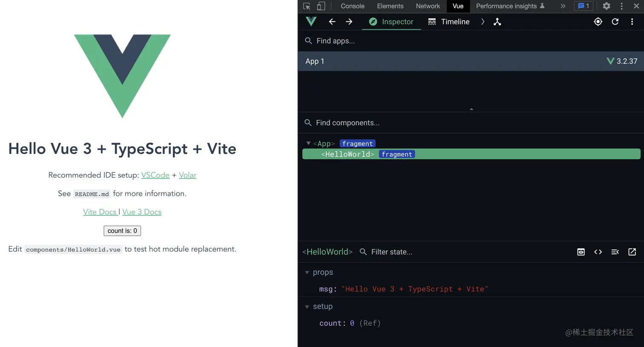
Task: Open component in editor icon
Action: 632,252
